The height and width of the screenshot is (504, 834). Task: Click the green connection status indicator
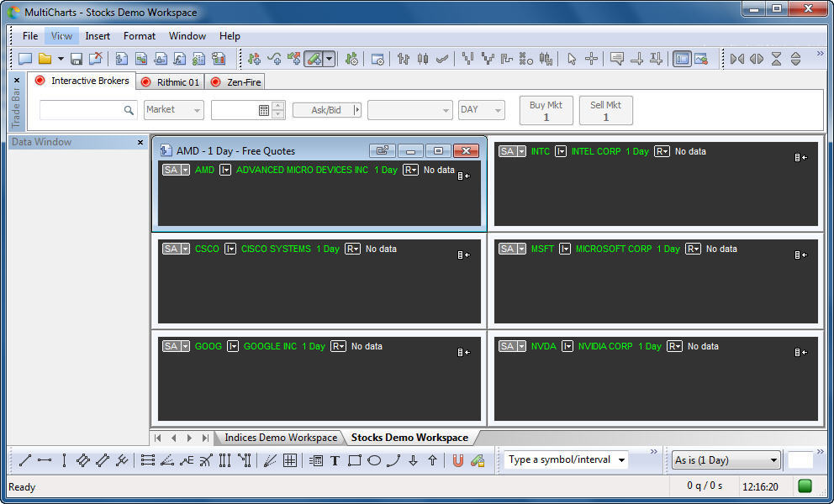[805, 486]
